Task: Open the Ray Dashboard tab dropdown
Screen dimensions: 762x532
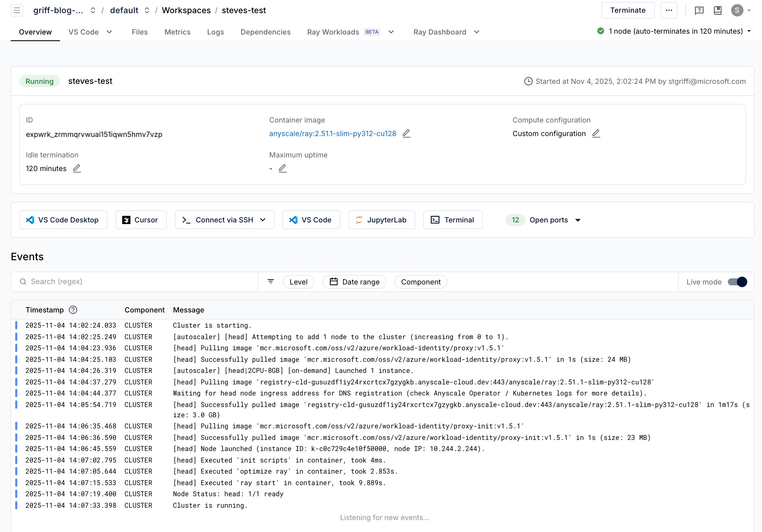Action: pos(476,32)
